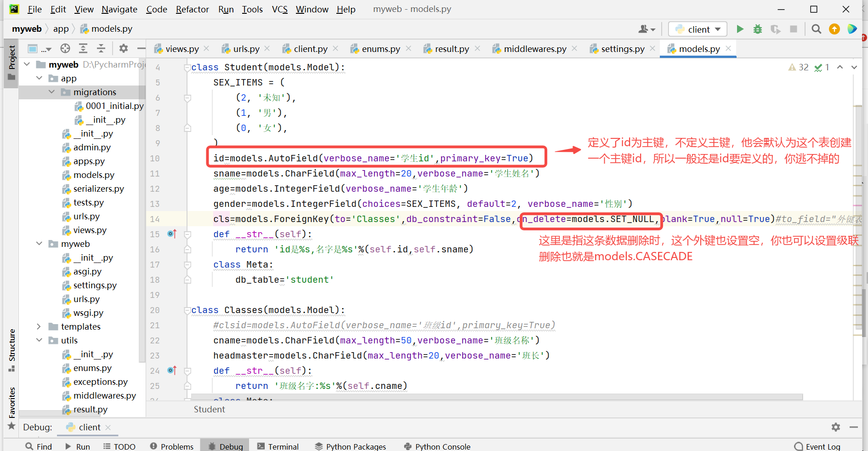Minimize the Debug tool window
This screenshot has height=451, width=868.
(854, 427)
